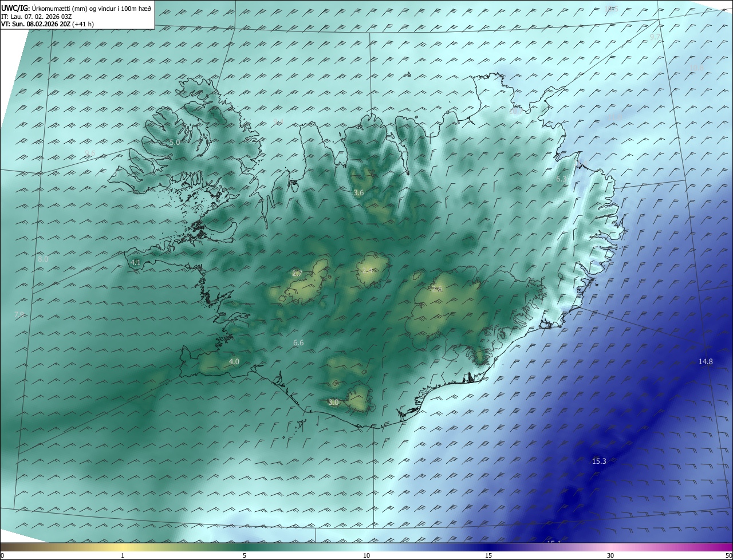Viewport: 733px width, 560px height.
Task: Click the '5.0' value over the Westfjords
Action: (175, 142)
